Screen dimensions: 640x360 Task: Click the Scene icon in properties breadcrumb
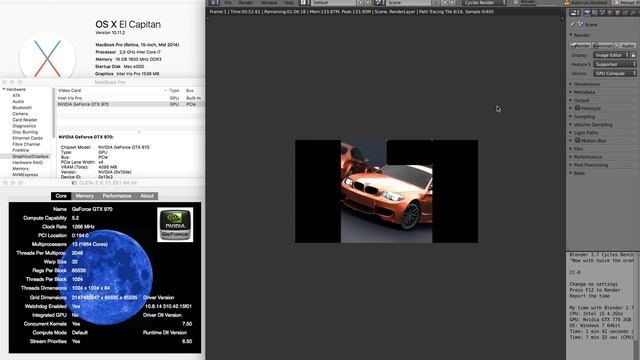[x=581, y=24]
